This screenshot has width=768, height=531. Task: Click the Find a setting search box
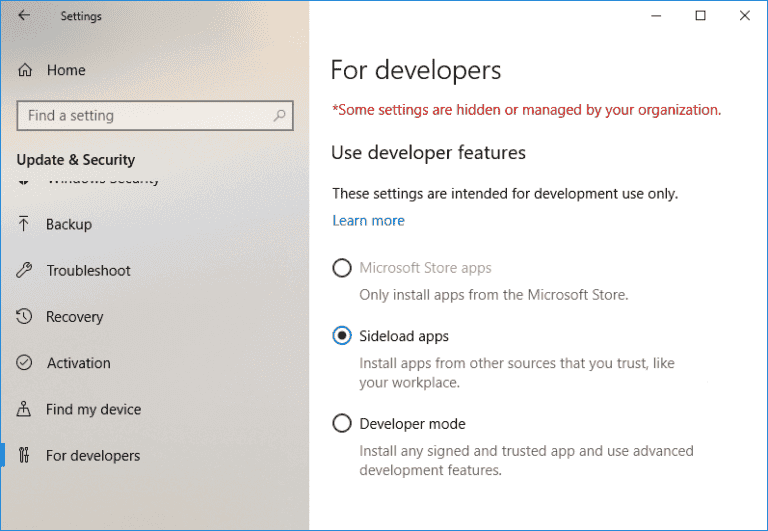click(x=155, y=116)
